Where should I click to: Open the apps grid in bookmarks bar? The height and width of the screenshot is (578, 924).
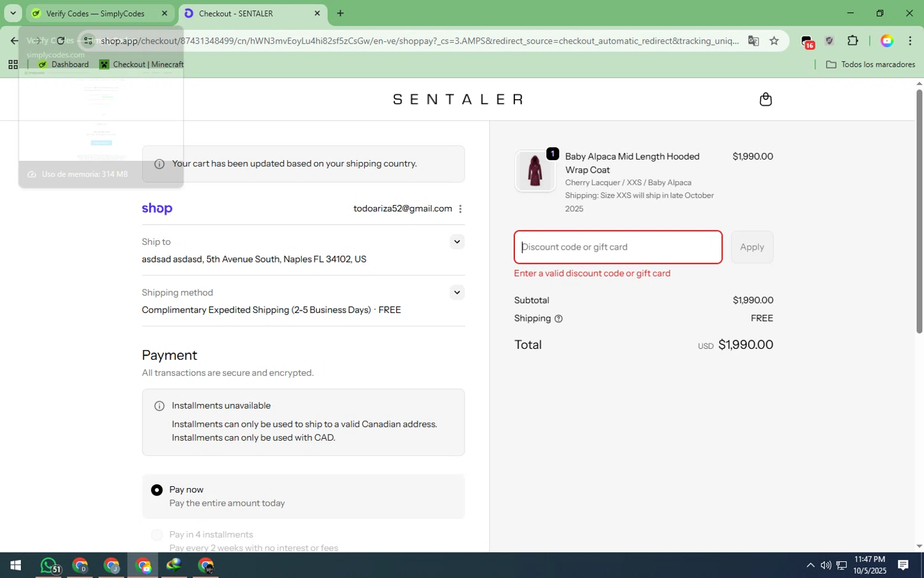tap(13, 64)
